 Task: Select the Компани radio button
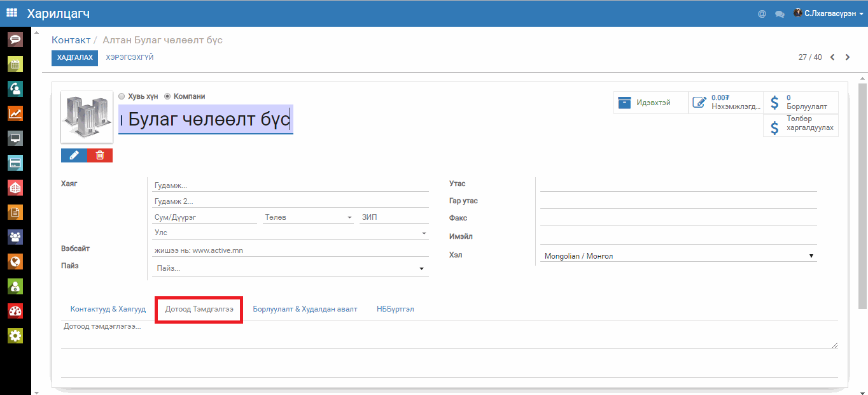pos(167,96)
